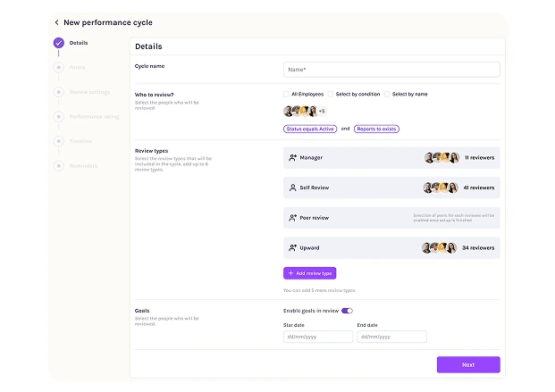Tick the Select by name checkbox
This screenshot has width=555, height=392.
coord(387,94)
